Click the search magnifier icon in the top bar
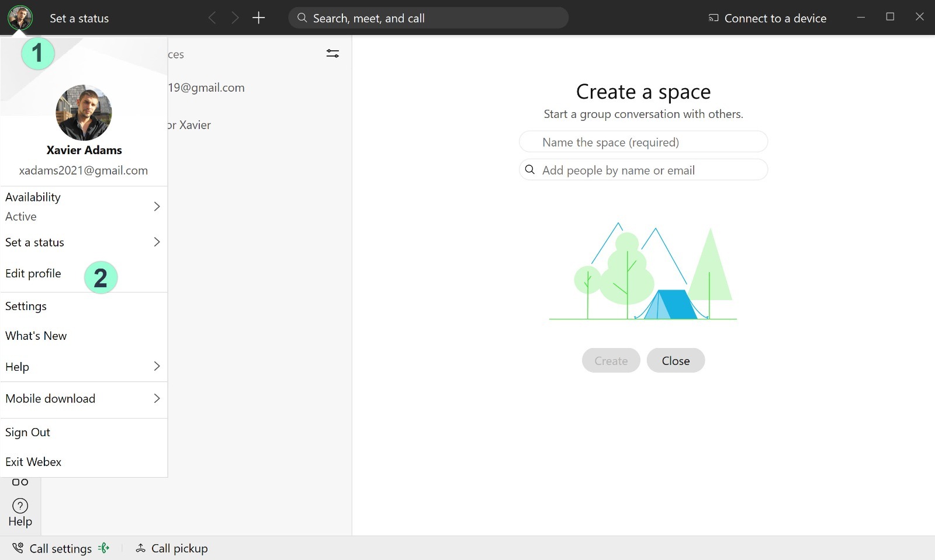 coord(302,18)
